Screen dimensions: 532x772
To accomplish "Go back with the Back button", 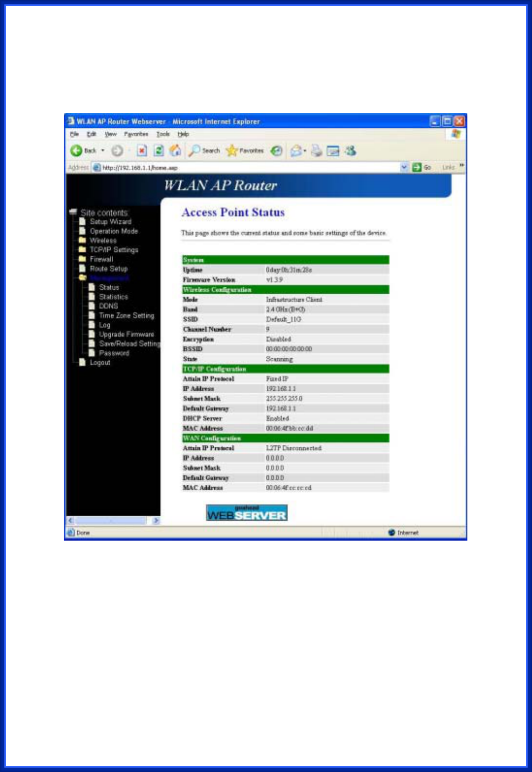I will point(84,151).
